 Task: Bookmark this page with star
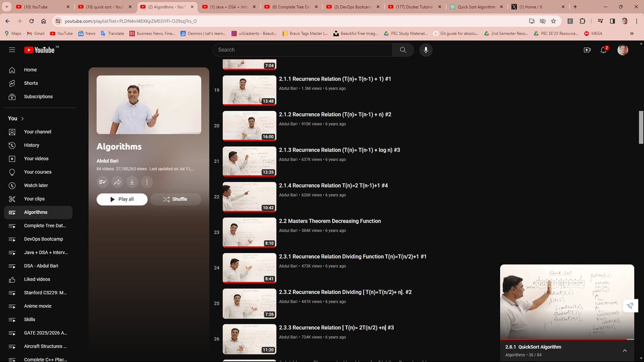click(553, 21)
